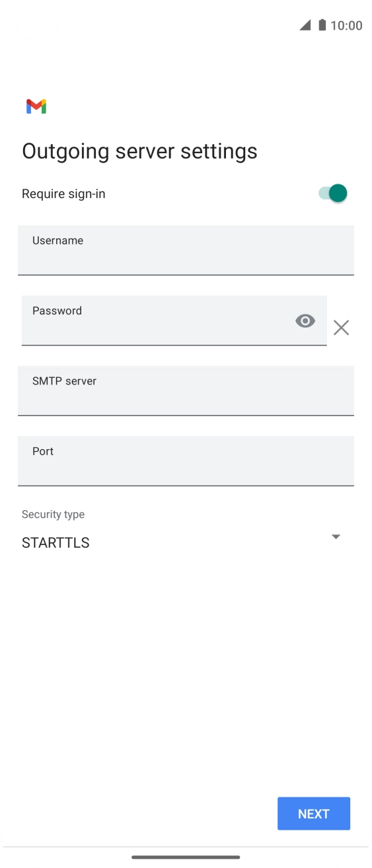
Task: Click the SMTP server floating label
Action: pyautogui.click(x=64, y=381)
